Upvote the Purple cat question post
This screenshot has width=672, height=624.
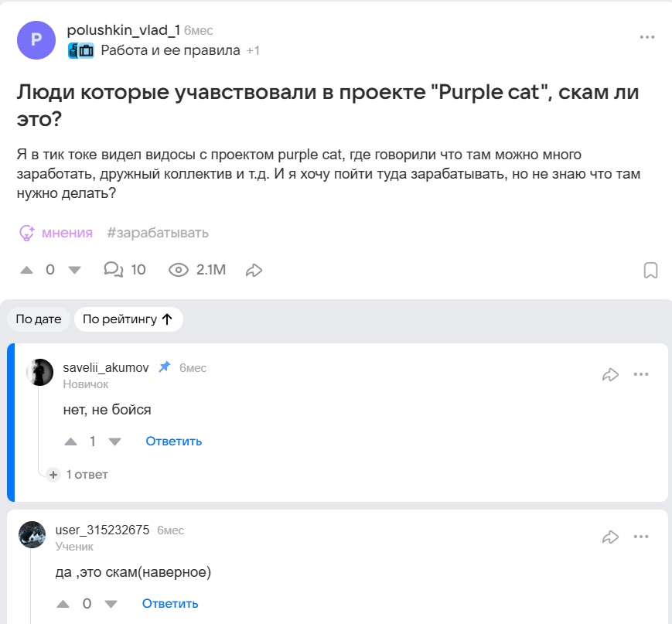27,270
